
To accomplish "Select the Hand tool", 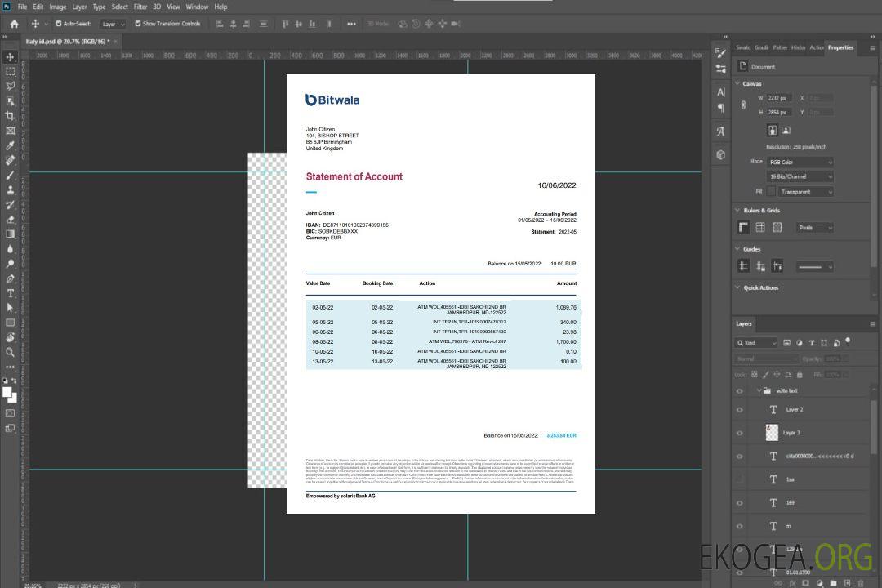I will pos(10,337).
